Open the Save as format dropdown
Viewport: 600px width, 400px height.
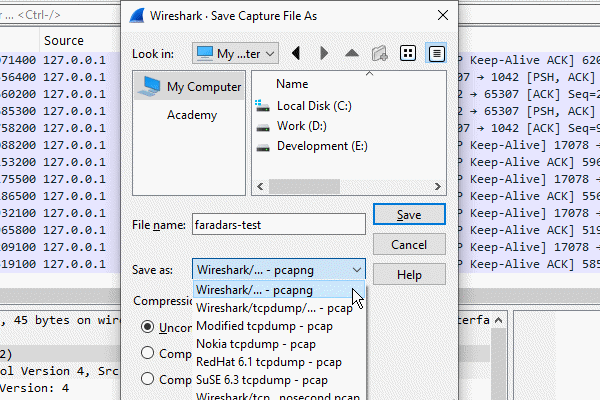tap(279, 270)
